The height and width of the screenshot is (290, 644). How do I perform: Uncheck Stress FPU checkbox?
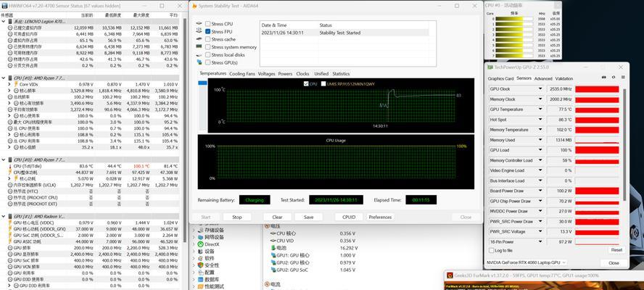[x=208, y=32]
